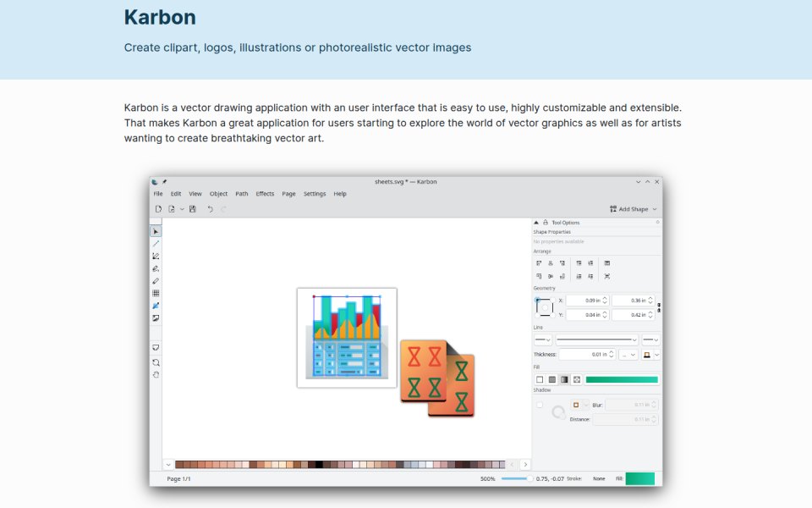Enable the Shadow checkbox
Viewport: 812px width, 508px height.
coord(540,405)
